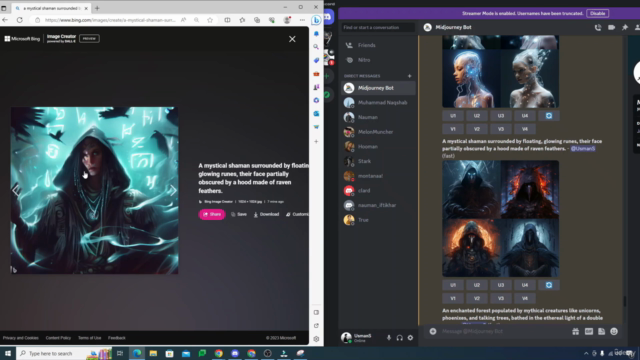
Task: Open MelonMuncher direct message
Action: (x=378, y=132)
